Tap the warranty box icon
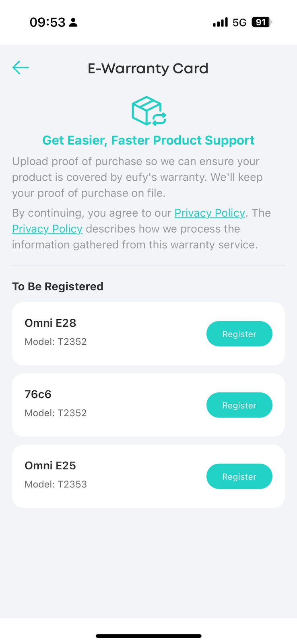This screenshot has width=297, height=644. (148, 111)
